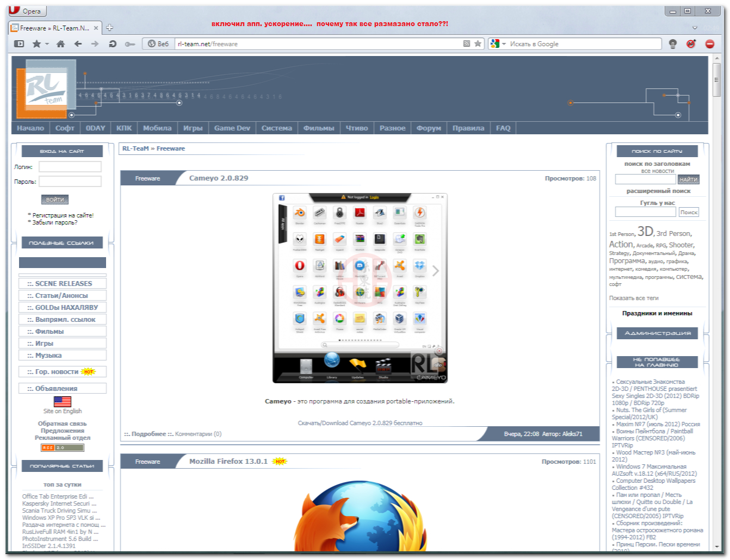This screenshot has width=730, height=560.
Task: Open Праздники и именины link
Action: tap(657, 313)
